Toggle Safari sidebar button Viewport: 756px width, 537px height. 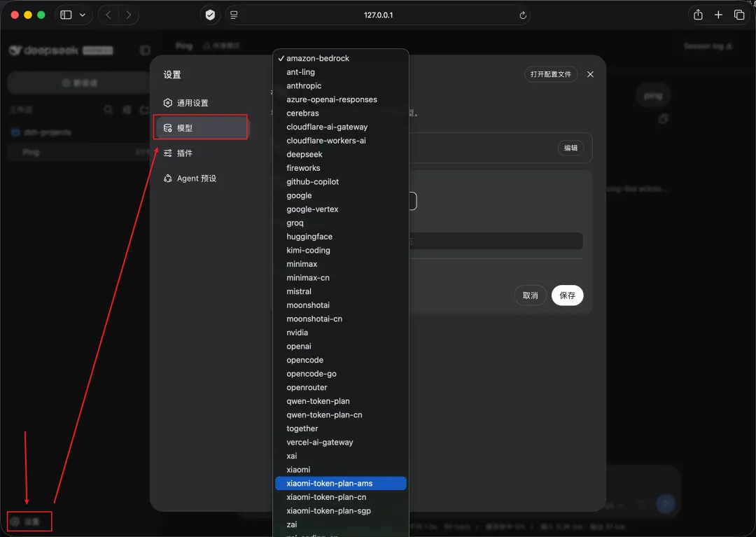pyautogui.click(x=66, y=15)
